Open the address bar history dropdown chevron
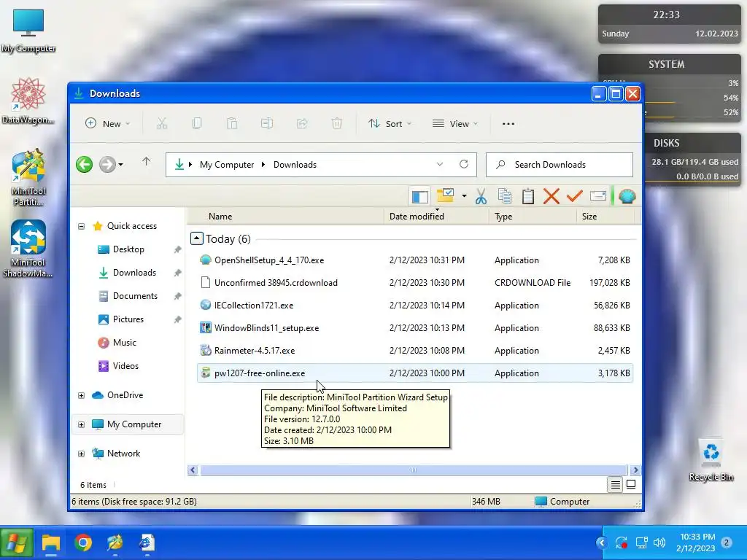This screenshot has height=560, width=747. [440, 164]
